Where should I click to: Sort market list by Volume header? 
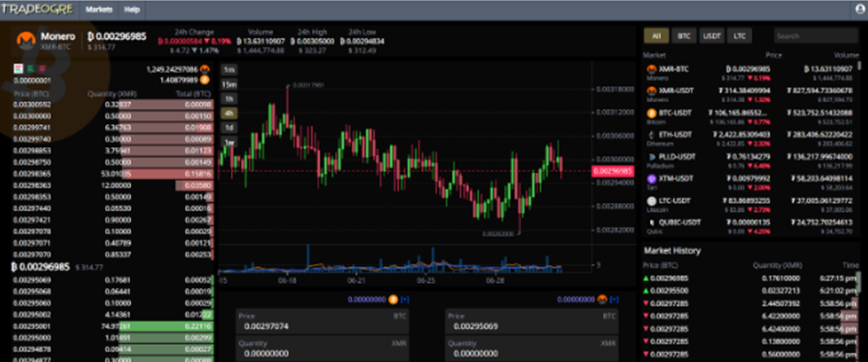pyautogui.click(x=846, y=55)
